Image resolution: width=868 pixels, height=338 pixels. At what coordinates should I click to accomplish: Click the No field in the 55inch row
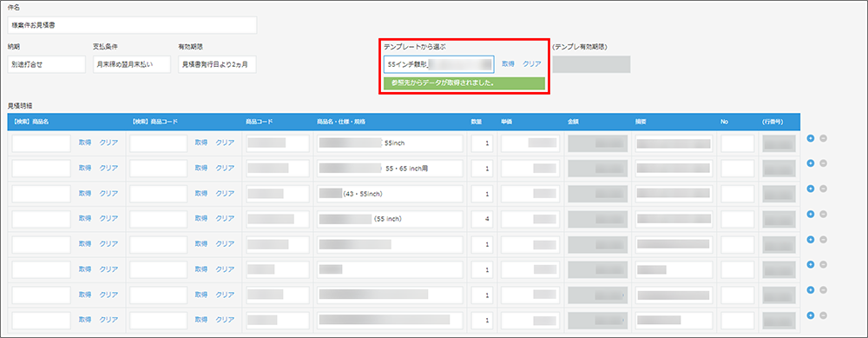tap(737, 143)
